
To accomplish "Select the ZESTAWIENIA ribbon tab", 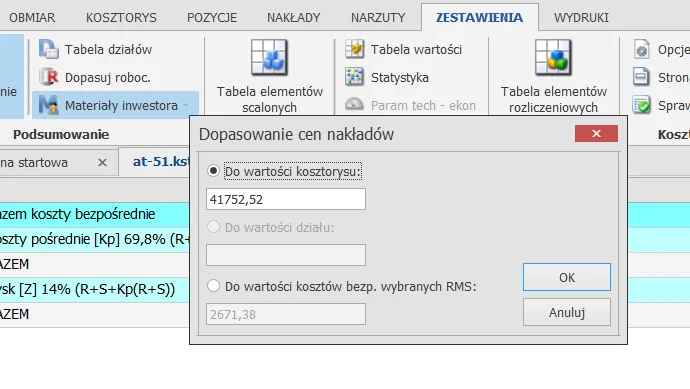I will pyautogui.click(x=480, y=18).
